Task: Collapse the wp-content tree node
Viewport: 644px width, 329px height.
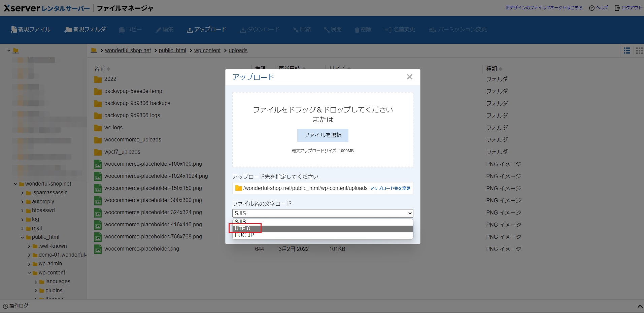Action: [29, 272]
